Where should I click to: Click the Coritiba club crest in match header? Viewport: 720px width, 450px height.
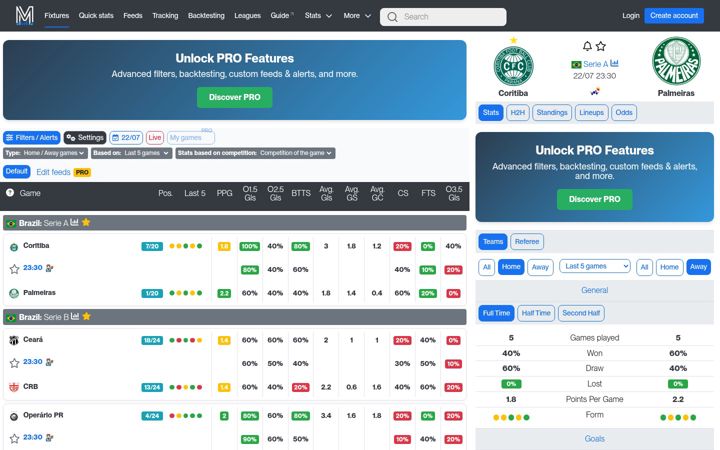(513, 66)
